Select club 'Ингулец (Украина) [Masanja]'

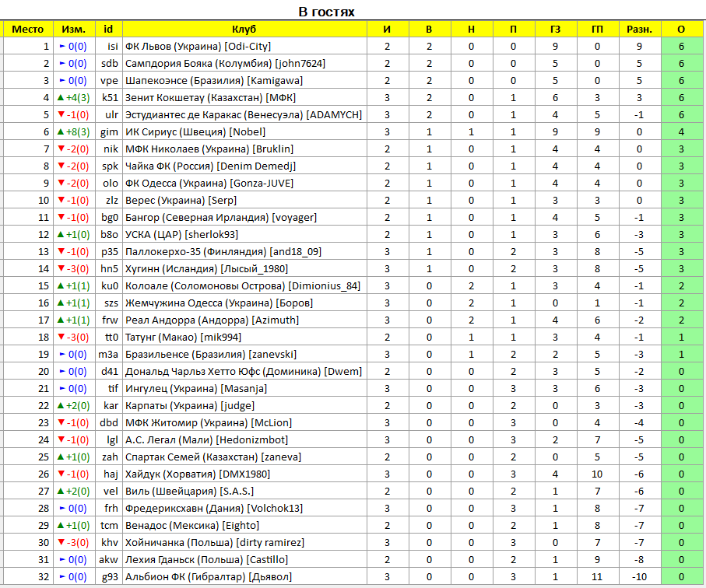[196, 388]
